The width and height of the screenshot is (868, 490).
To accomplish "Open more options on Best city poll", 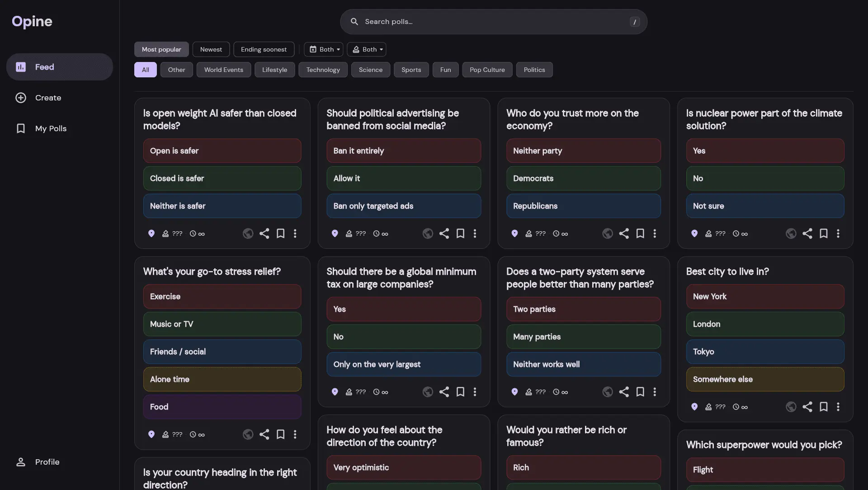I will [838, 407].
